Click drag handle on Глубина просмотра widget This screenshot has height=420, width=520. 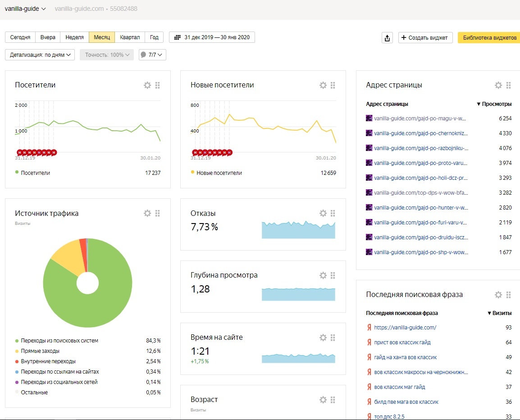click(333, 275)
